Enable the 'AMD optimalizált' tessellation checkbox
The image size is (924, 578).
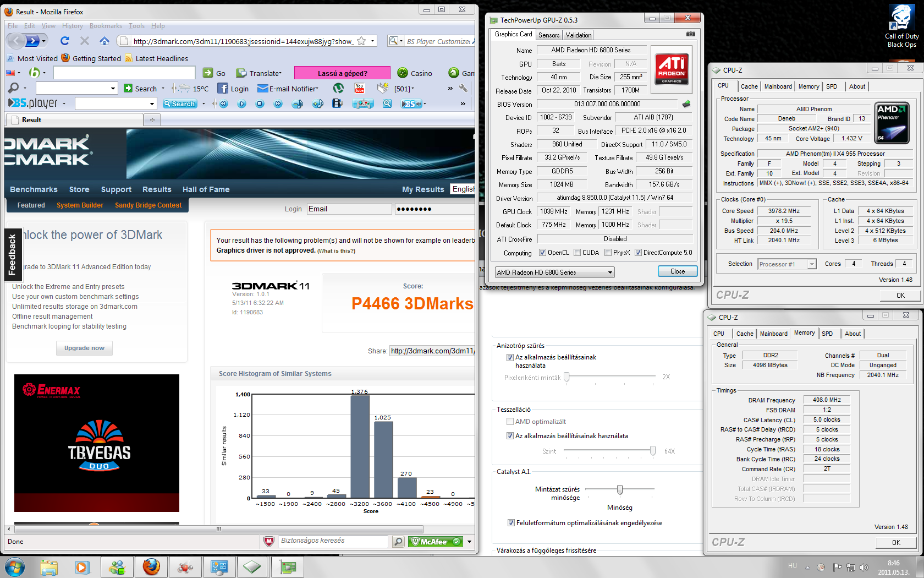[510, 422]
